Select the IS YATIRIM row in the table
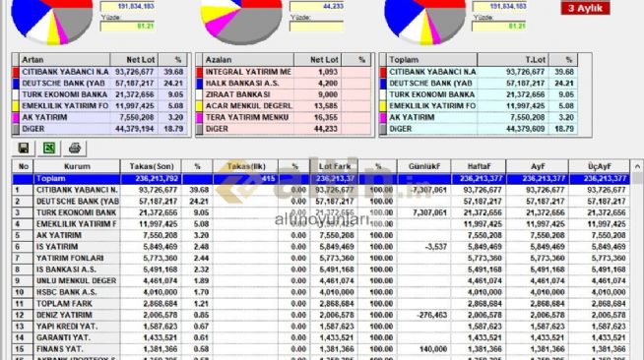Screen dimensions: 644x360 [321, 247]
